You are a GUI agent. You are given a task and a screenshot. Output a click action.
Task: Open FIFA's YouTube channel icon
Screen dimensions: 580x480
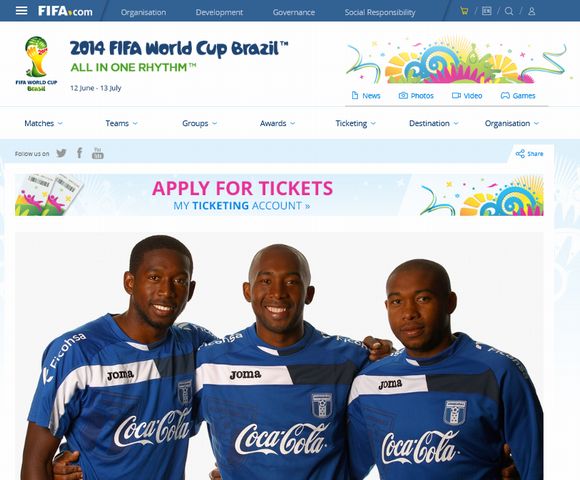click(x=98, y=153)
